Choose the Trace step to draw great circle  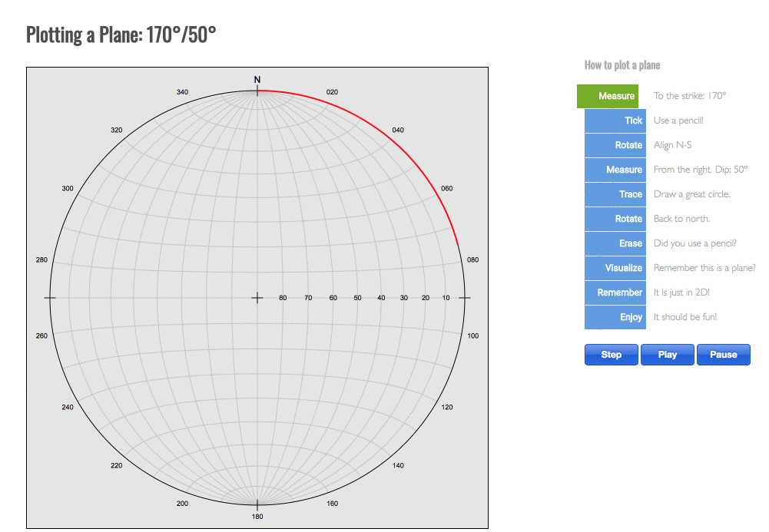[x=615, y=194]
